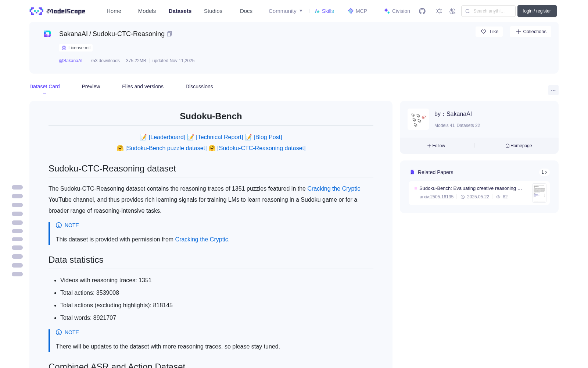The height and width of the screenshot is (368, 588).
Task: Click the login / register button
Action: [537, 11]
